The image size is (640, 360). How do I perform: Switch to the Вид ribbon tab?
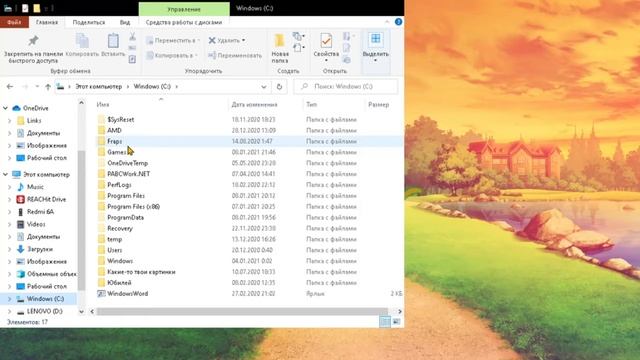124,22
